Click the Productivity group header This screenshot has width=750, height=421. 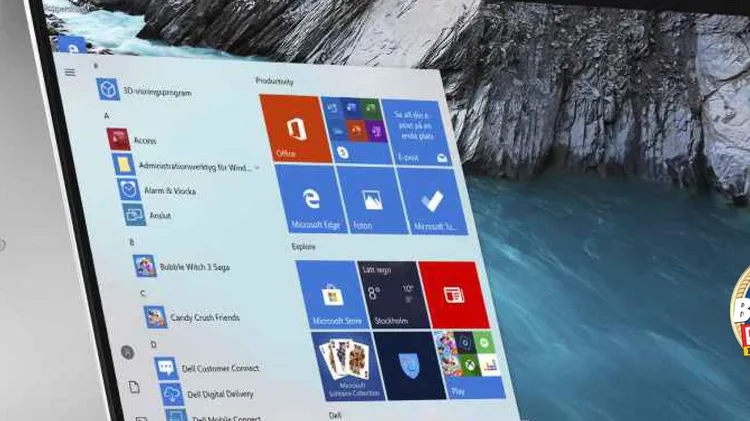(x=275, y=81)
